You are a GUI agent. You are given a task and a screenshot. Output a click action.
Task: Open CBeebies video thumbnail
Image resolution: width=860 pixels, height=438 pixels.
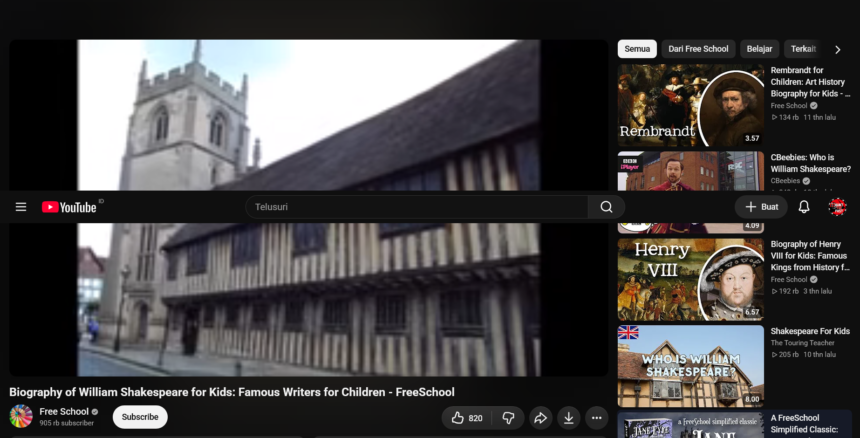coord(691,171)
